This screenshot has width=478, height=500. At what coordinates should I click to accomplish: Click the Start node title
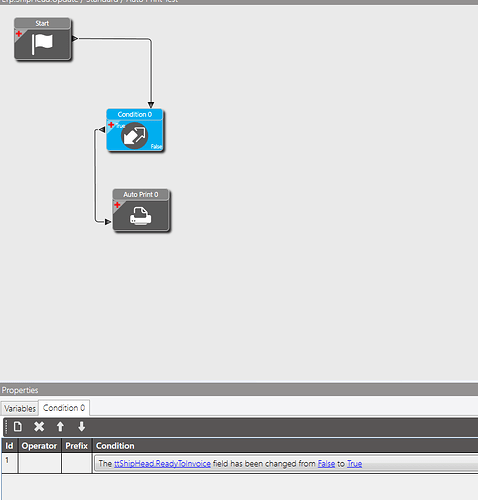point(42,23)
